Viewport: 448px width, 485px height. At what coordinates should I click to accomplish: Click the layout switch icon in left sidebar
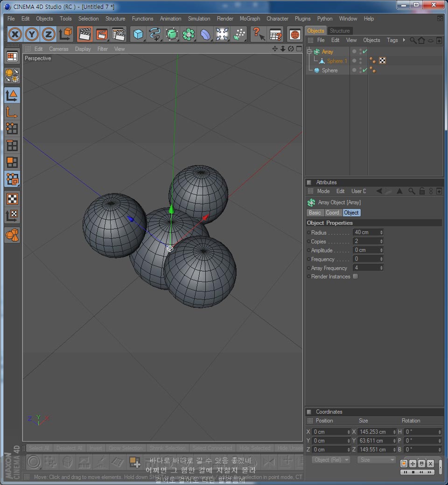12,56
